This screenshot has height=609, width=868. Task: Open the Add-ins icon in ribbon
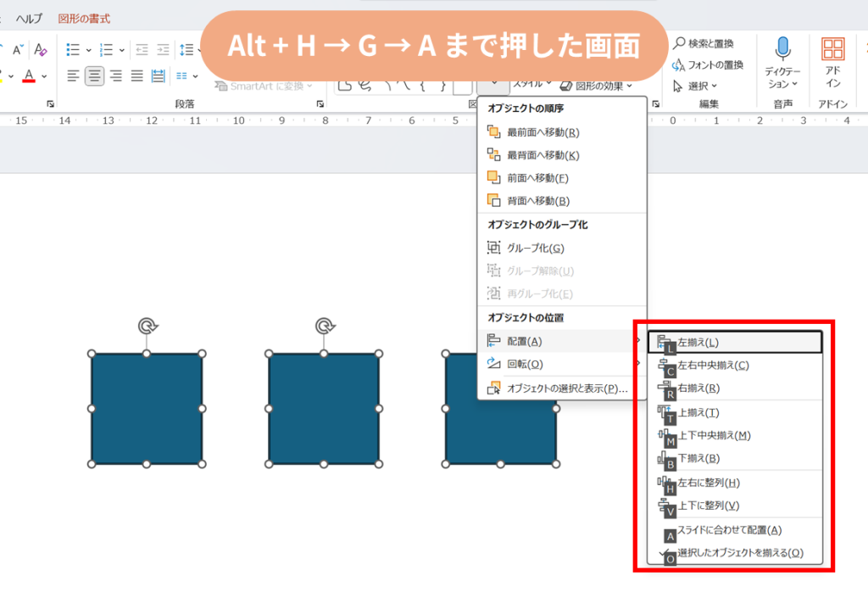pos(832,49)
